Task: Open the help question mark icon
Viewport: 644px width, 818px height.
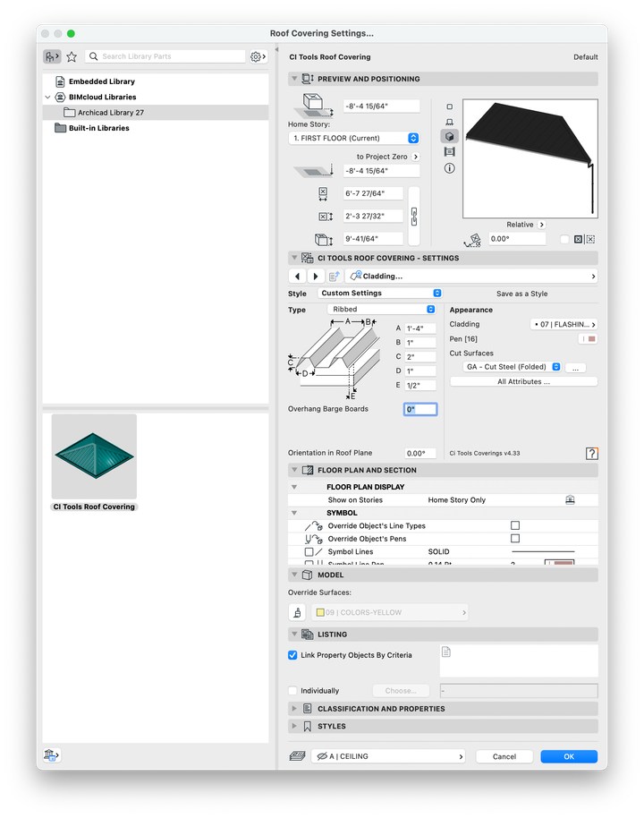Action: (x=591, y=454)
